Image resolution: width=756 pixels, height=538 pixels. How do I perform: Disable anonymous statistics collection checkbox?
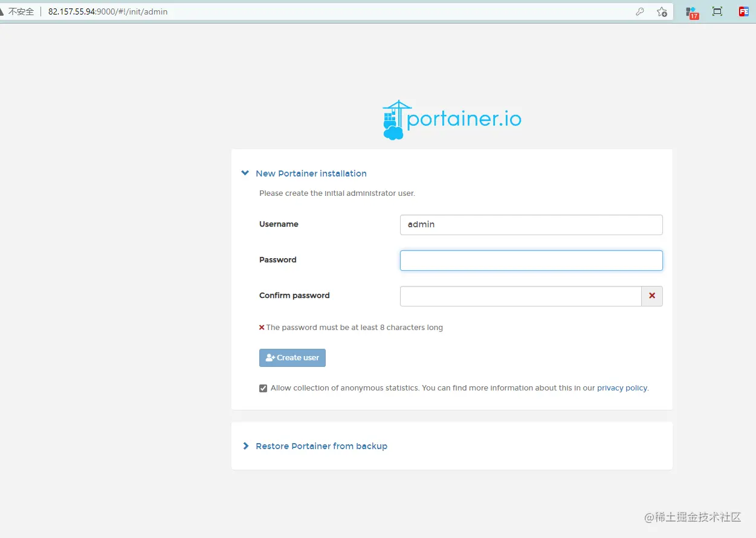263,388
